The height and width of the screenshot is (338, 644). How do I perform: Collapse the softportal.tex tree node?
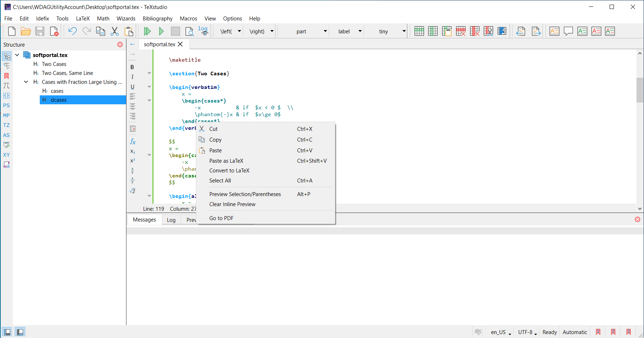pos(17,55)
